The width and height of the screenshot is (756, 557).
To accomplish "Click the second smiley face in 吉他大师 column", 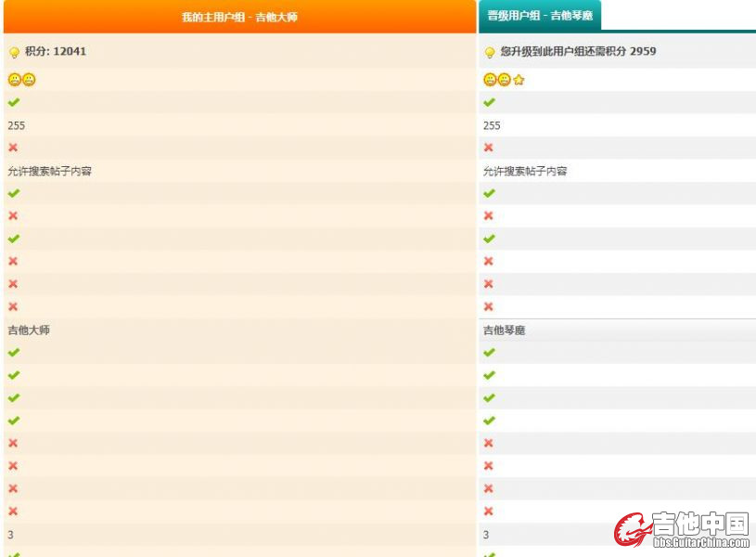I will pyautogui.click(x=30, y=80).
